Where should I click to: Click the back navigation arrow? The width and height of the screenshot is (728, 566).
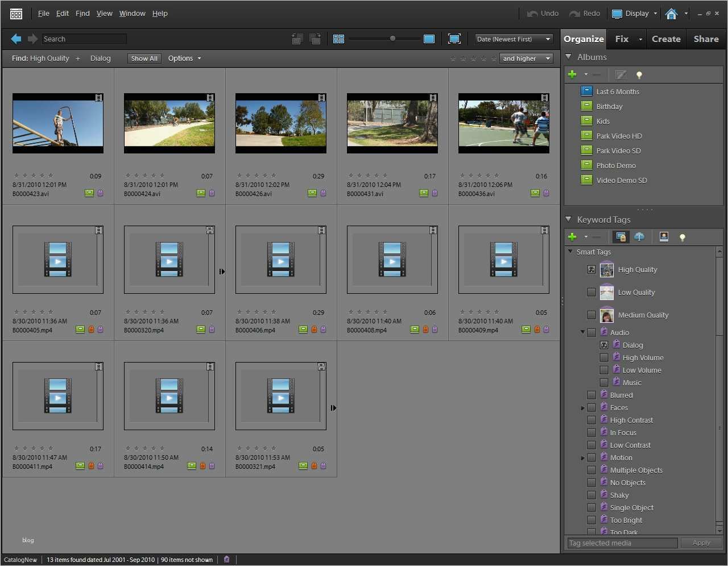(15, 39)
